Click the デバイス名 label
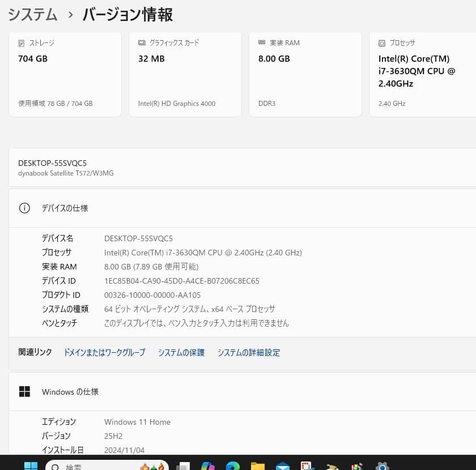This screenshot has height=470, width=476. pyautogui.click(x=57, y=238)
